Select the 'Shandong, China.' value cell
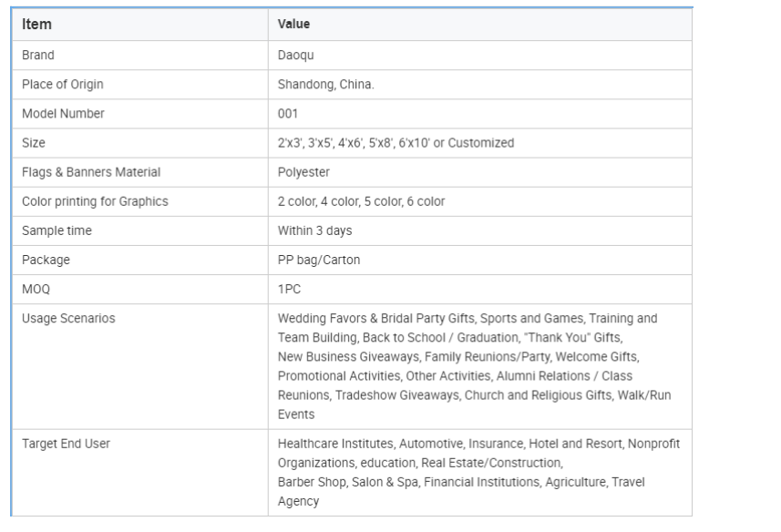The width and height of the screenshot is (781, 532). [326, 85]
